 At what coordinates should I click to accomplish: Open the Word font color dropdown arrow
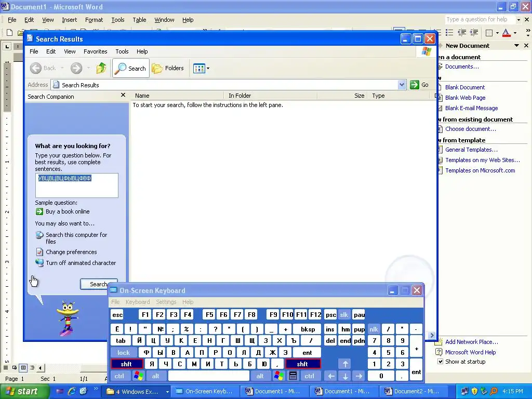click(x=515, y=33)
